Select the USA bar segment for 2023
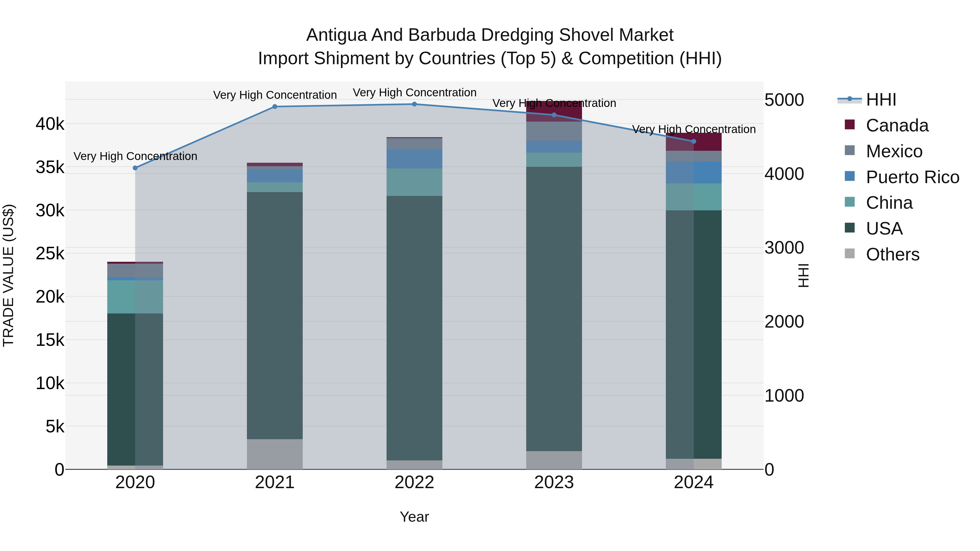Image resolution: width=980 pixels, height=551 pixels. click(554, 309)
